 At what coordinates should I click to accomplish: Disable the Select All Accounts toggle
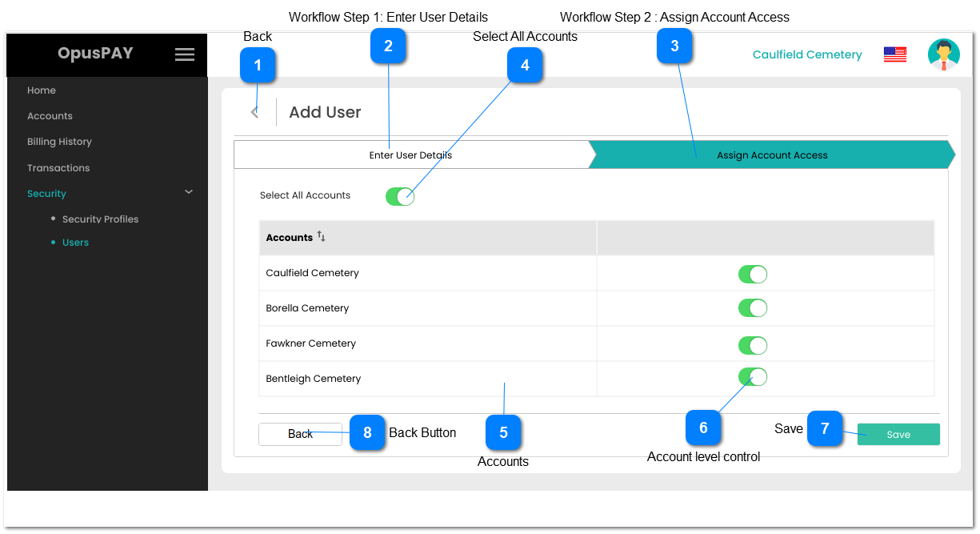pyautogui.click(x=400, y=195)
